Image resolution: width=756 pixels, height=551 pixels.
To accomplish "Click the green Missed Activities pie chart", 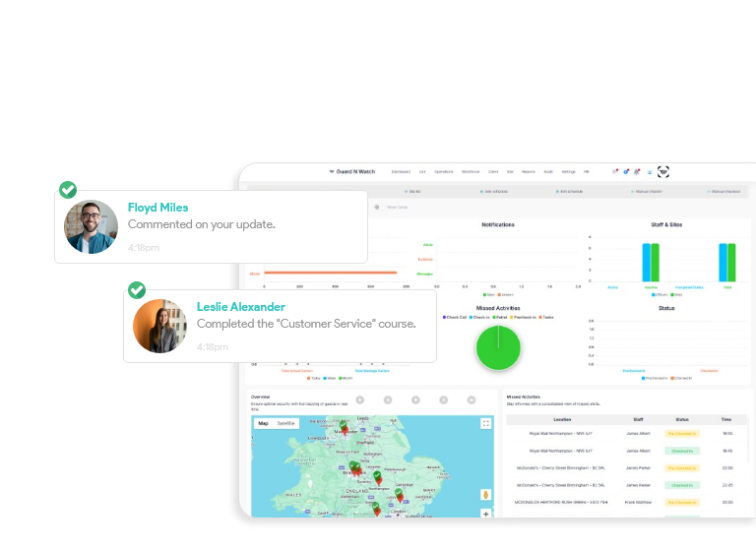I will pyautogui.click(x=498, y=347).
